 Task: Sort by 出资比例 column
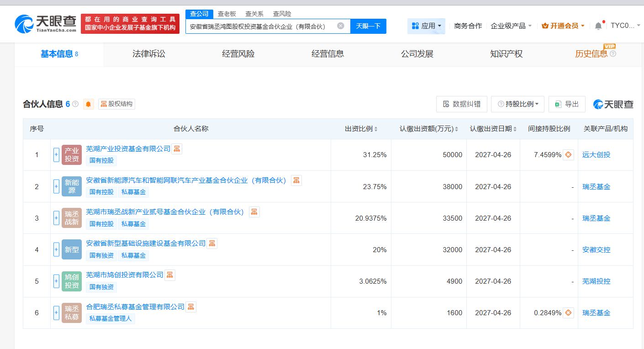[x=375, y=129]
